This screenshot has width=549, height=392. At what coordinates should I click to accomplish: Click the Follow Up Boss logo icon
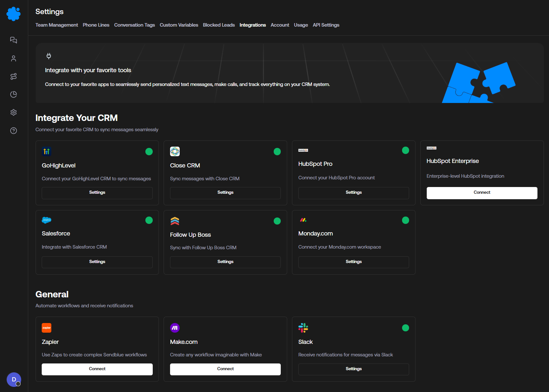[x=175, y=221]
